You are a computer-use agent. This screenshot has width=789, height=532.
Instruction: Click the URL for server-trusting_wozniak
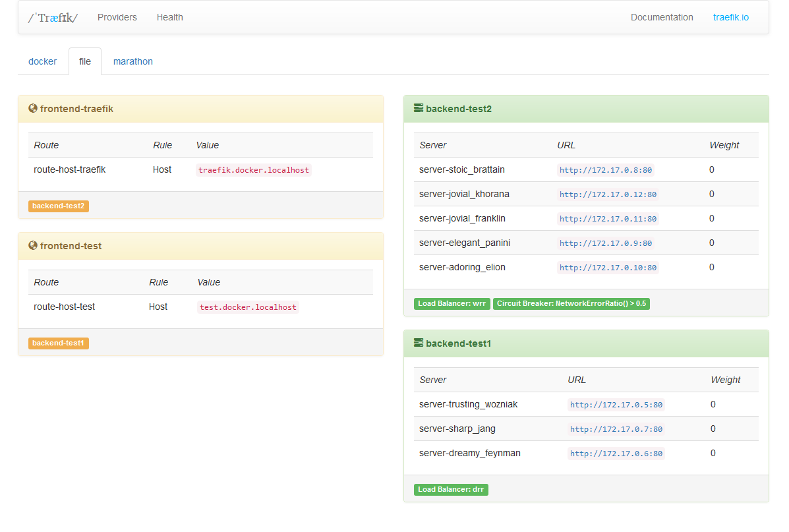click(x=616, y=404)
